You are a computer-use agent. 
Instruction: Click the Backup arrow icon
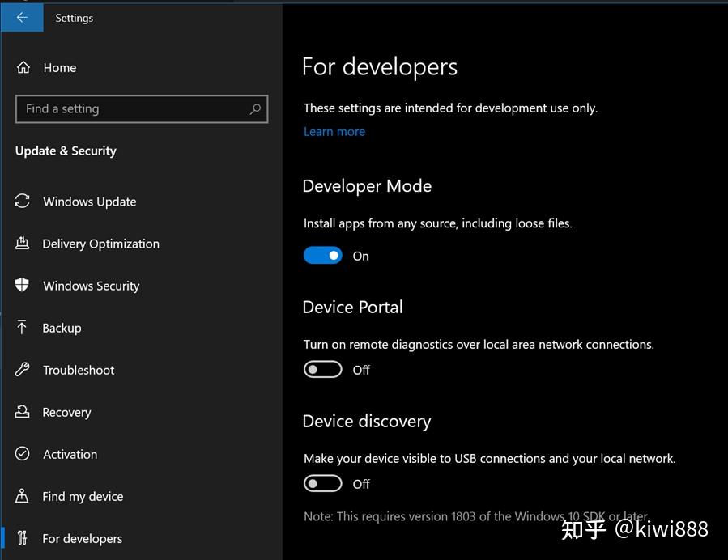22,327
